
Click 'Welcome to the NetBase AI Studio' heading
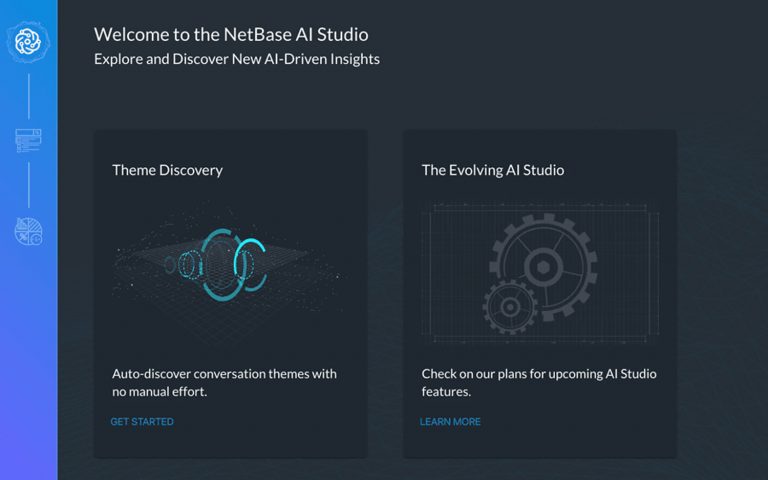click(231, 34)
